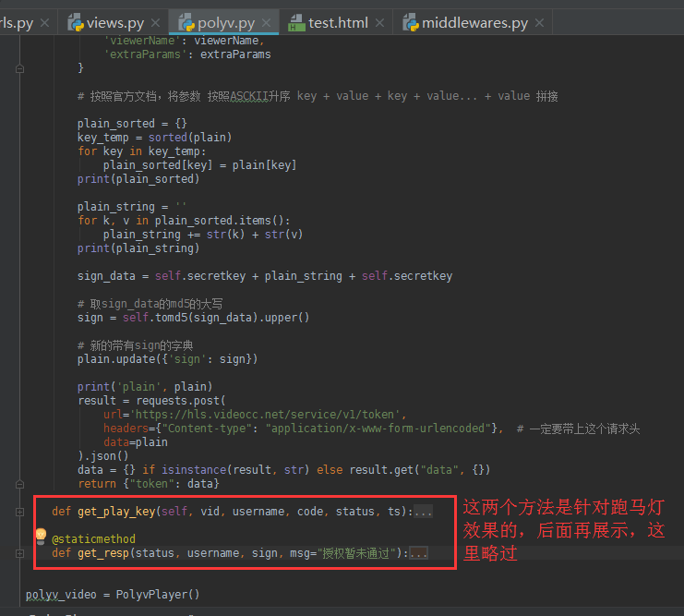This screenshot has height=616, width=684.
Task: Click 'plain_sorted[key] = plain[key]' line
Action: click(x=199, y=165)
